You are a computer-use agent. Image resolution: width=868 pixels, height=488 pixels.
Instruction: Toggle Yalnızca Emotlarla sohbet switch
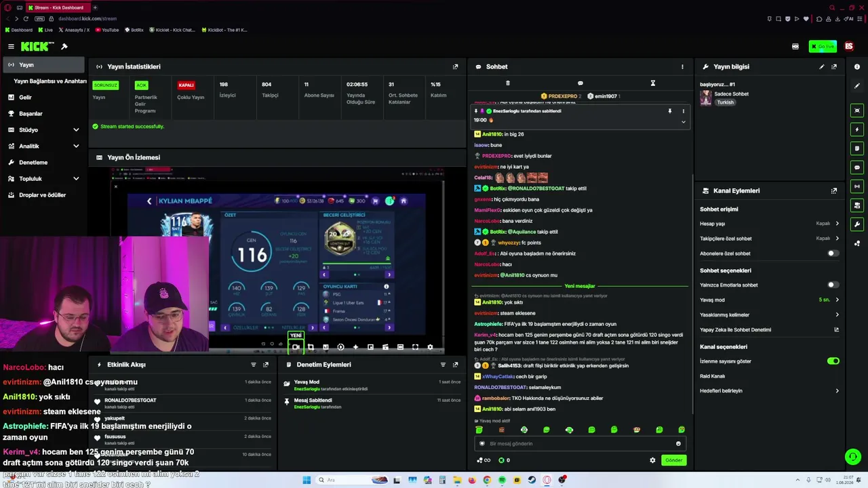point(833,285)
